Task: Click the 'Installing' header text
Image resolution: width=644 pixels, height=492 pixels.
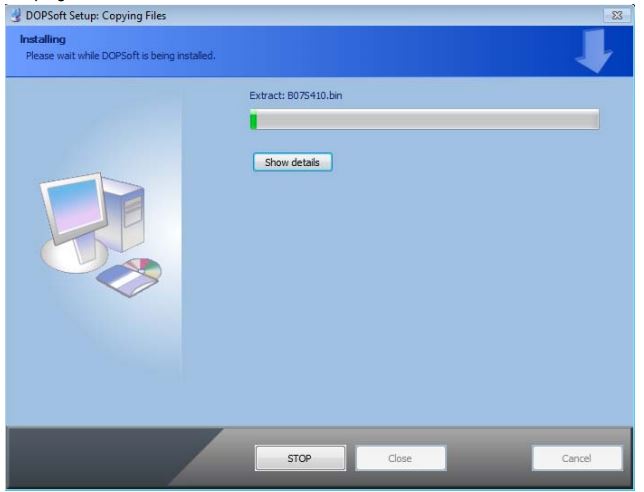Action: (43, 39)
